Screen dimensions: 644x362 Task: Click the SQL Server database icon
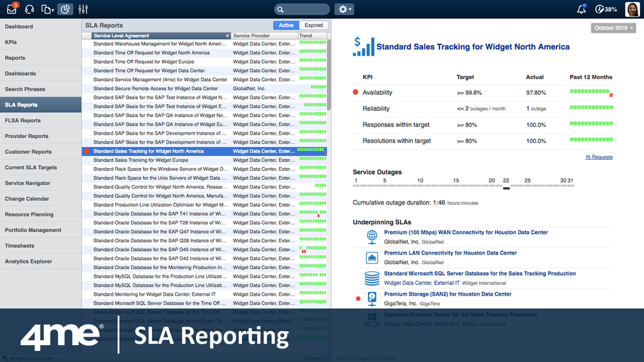372,278
